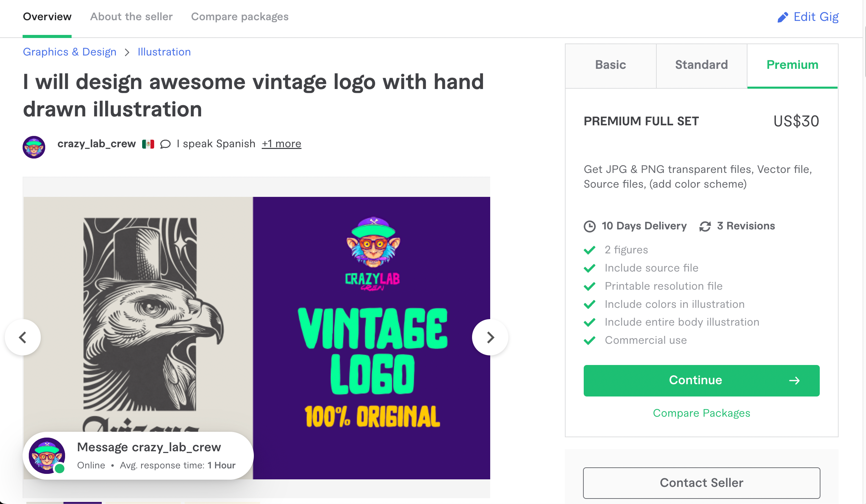
Task: Open the Compare Packages link under Continue
Action: (701, 413)
